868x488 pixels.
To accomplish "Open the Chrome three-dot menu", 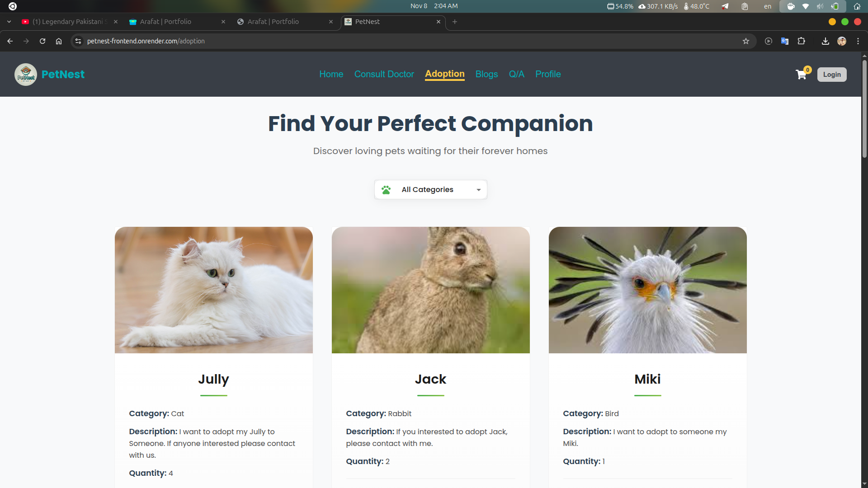I will (858, 41).
